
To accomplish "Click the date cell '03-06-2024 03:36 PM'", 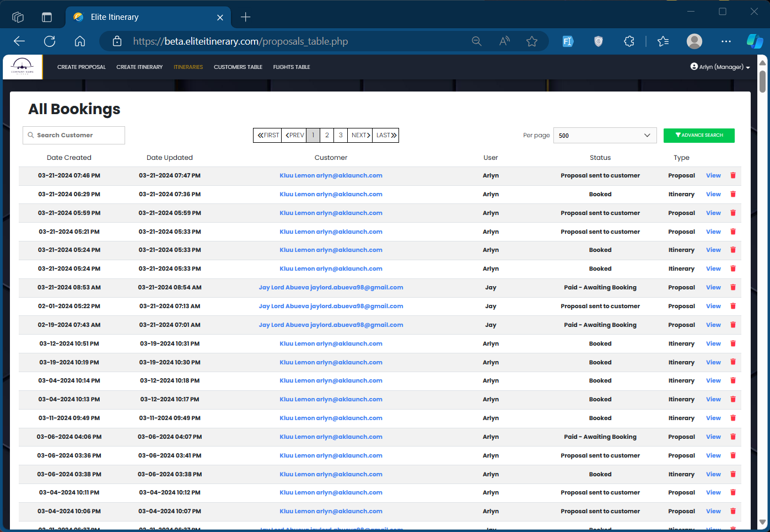I will click(x=69, y=455).
